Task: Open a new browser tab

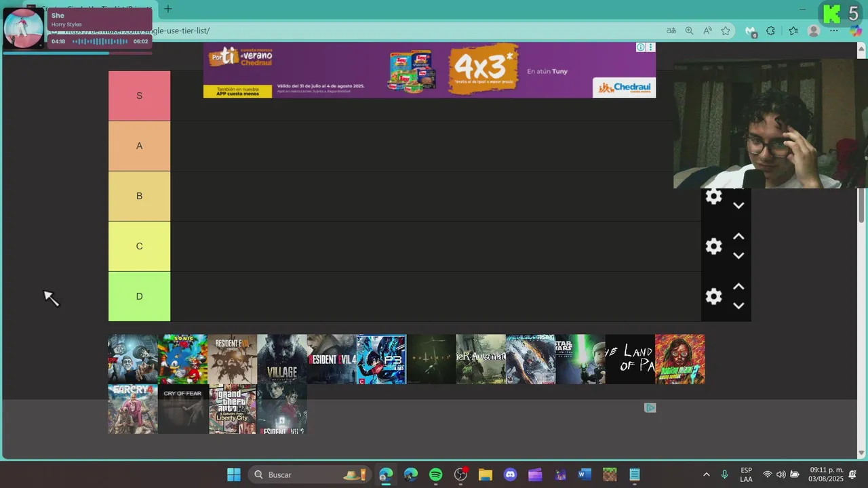Action: point(168,9)
